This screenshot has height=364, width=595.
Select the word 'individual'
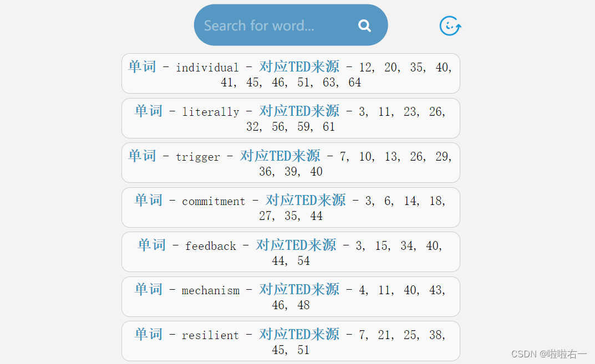pyautogui.click(x=207, y=68)
